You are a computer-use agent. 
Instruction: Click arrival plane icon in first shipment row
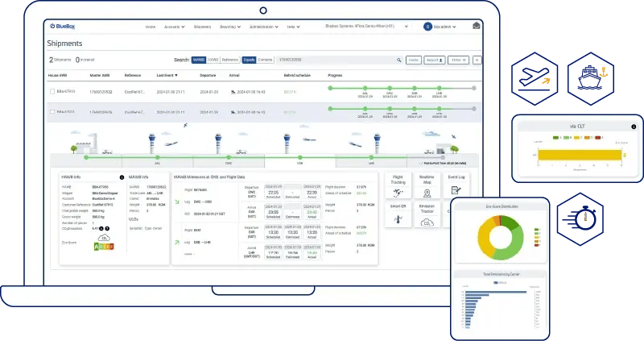(x=233, y=92)
